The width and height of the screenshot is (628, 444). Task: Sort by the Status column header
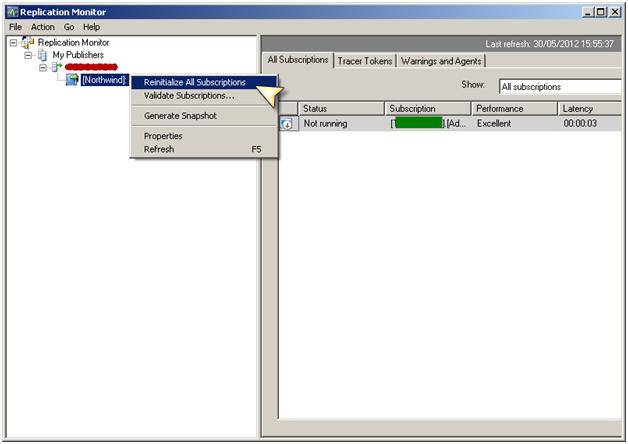pyautogui.click(x=341, y=108)
